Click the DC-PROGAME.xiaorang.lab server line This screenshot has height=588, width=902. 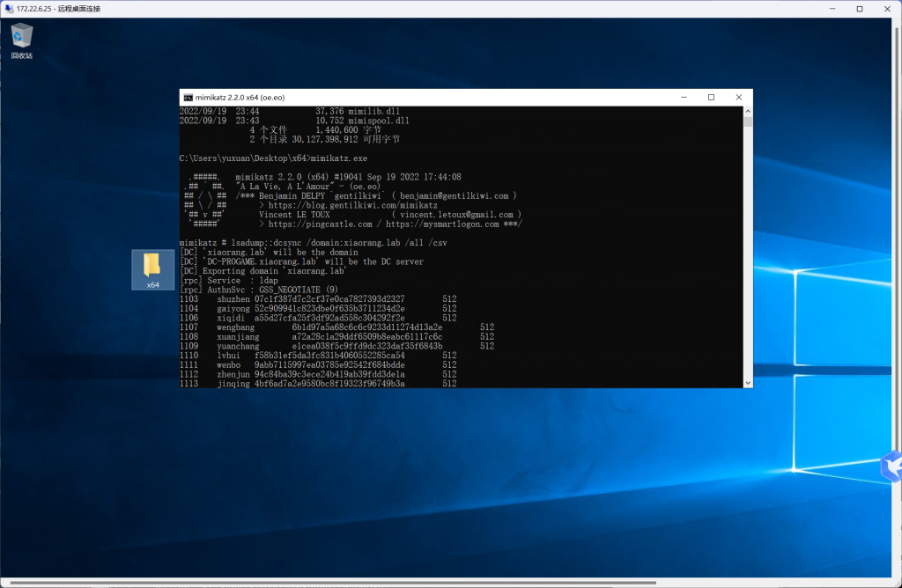point(301,261)
